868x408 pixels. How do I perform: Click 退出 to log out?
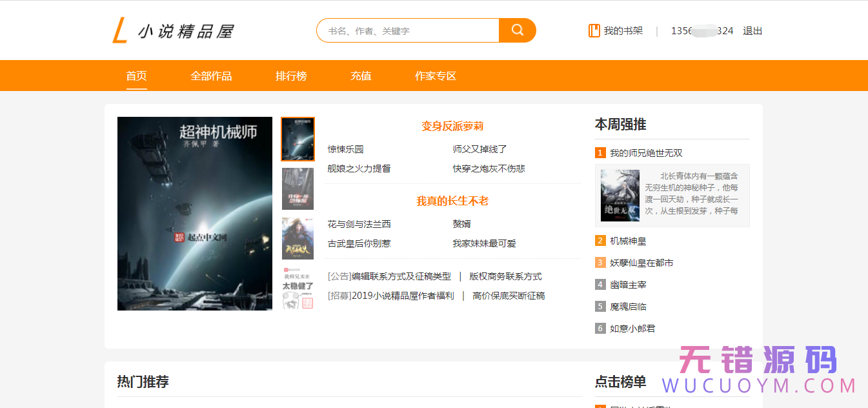(x=752, y=30)
